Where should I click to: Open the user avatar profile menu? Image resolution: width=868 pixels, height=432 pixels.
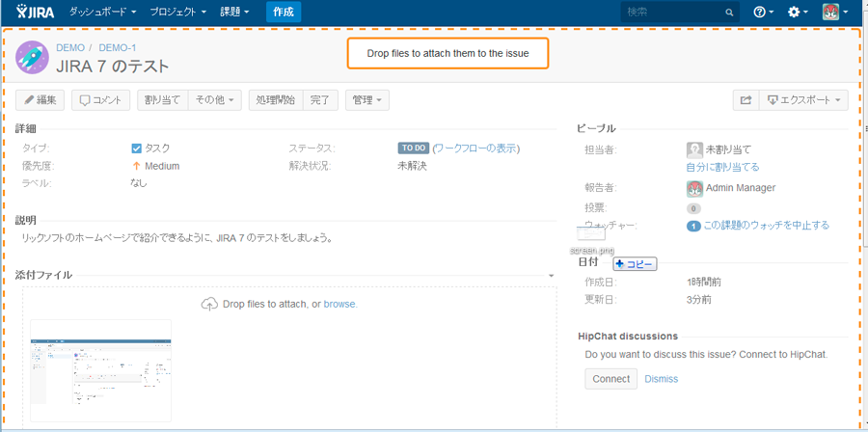(835, 12)
